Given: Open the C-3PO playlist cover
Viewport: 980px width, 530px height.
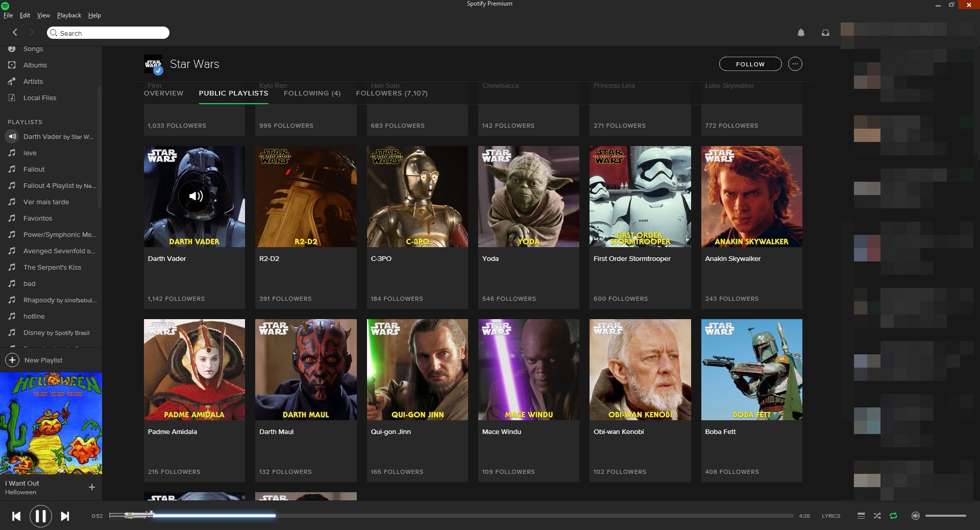Looking at the screenshot, I should tap(417, 197).
